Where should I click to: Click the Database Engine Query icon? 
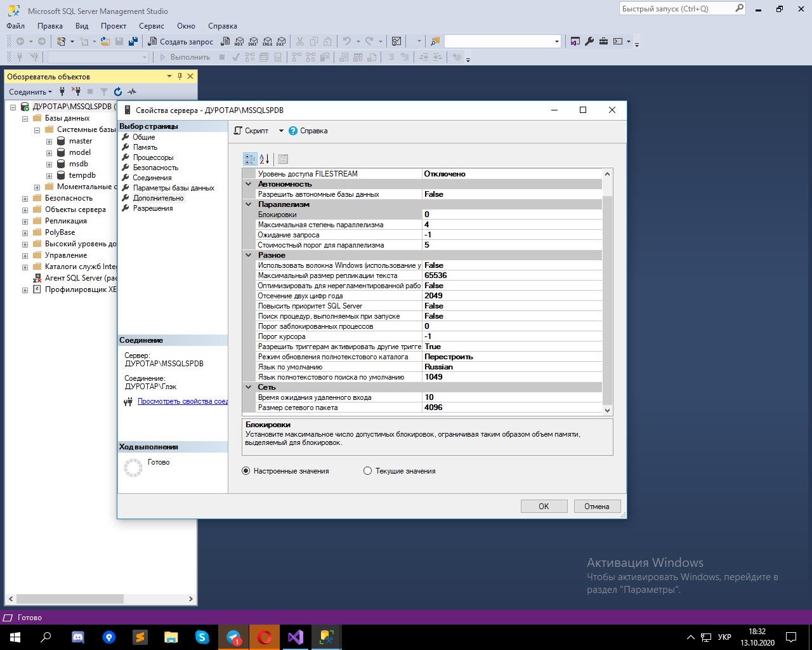click(x=225, y=41)
